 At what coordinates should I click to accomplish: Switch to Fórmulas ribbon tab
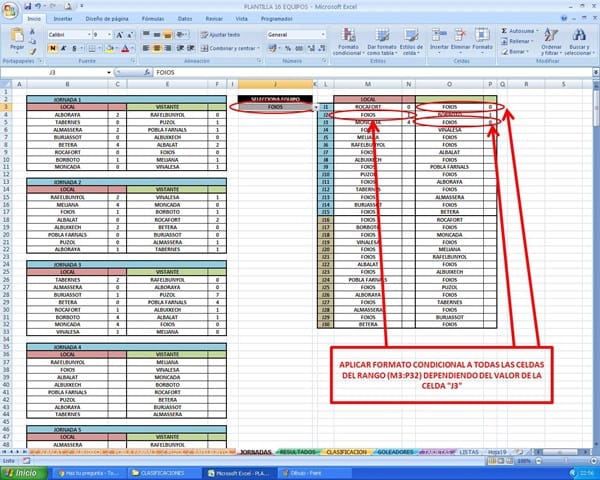pyautogui.click(x=153, y=19)
